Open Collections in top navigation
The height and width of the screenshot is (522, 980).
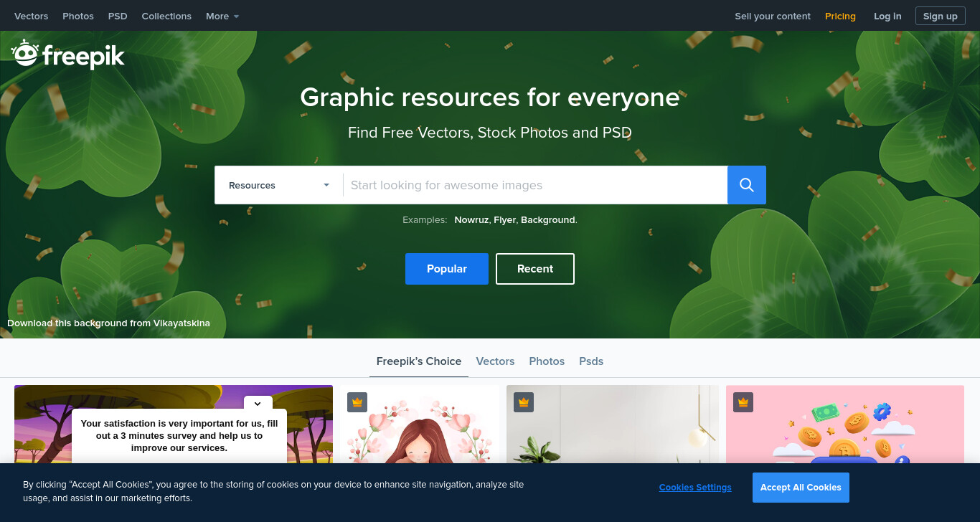point(166,16)
